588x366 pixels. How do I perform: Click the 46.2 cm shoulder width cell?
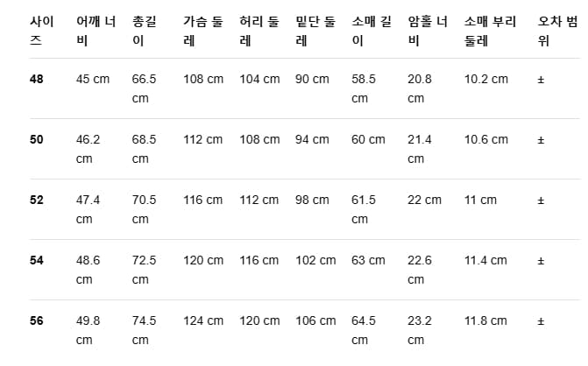pyautogui.click(x=89, y=149)
